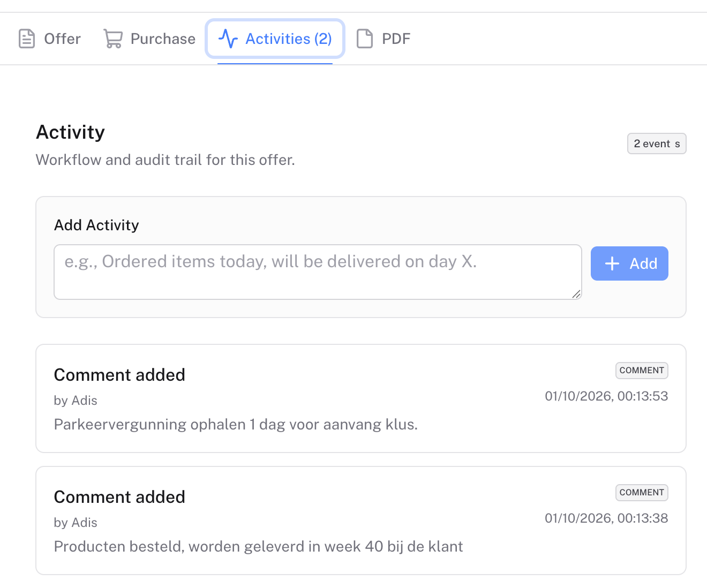Click the Add Activity label
707x588 pixels.
point(96,225)
